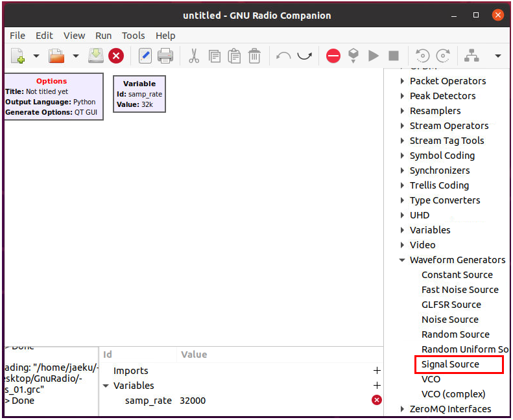The height and width of the screenshot is (420, 513).
Task: Select the Imports row in variable editor
Action: click(x=241, y=371)
